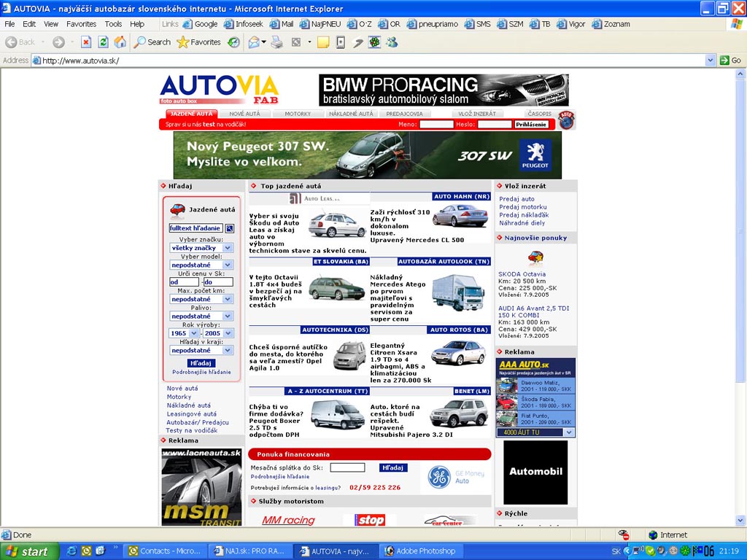Open the pneupriamo link in Links bar
The image size is (747, 560).
tap(433, 24)
